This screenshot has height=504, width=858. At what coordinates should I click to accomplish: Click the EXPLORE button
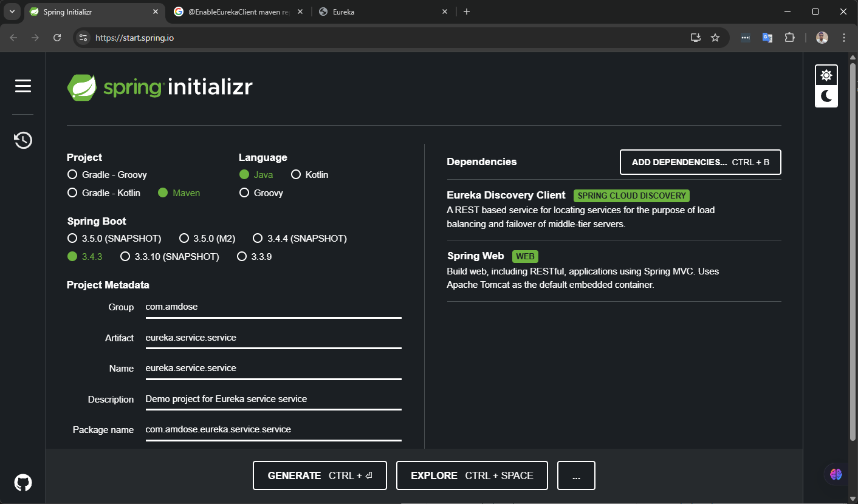point(472,475)
